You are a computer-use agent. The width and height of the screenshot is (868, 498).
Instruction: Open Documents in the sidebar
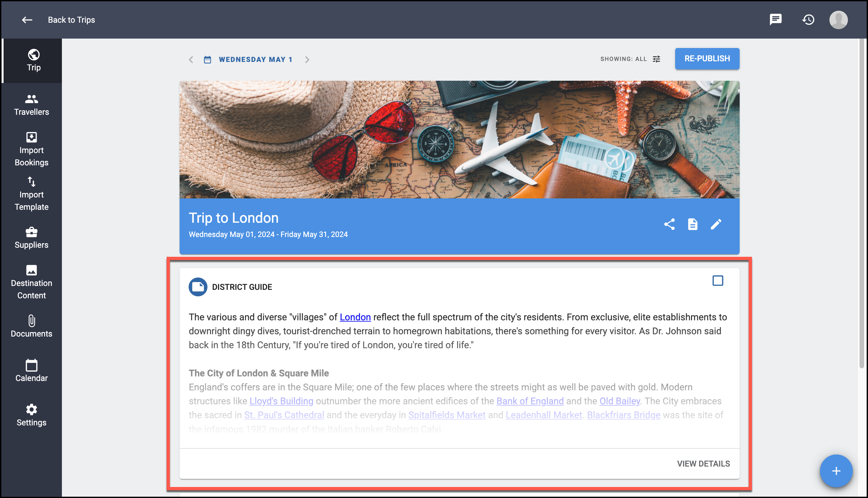pos(31,326)
